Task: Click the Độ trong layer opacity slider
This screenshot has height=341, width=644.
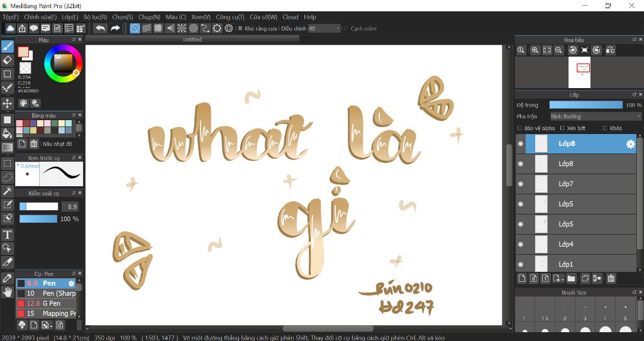Action: click(586, 105)
